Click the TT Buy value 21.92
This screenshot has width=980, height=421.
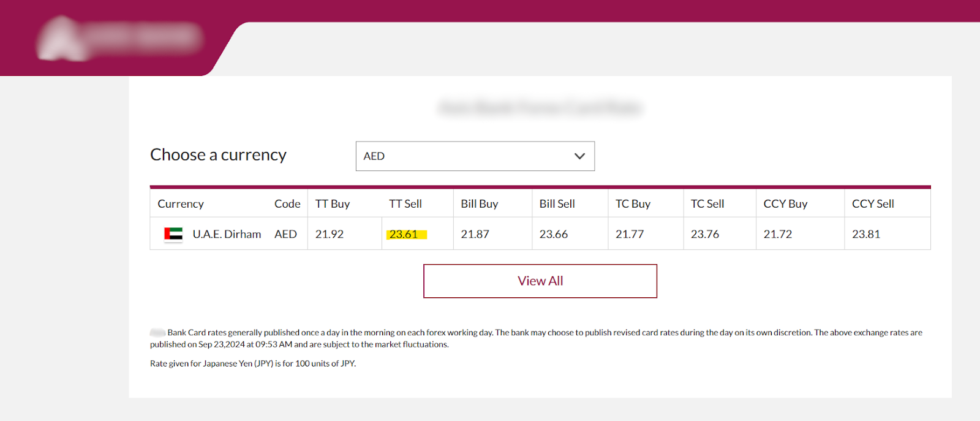(330, 234)
